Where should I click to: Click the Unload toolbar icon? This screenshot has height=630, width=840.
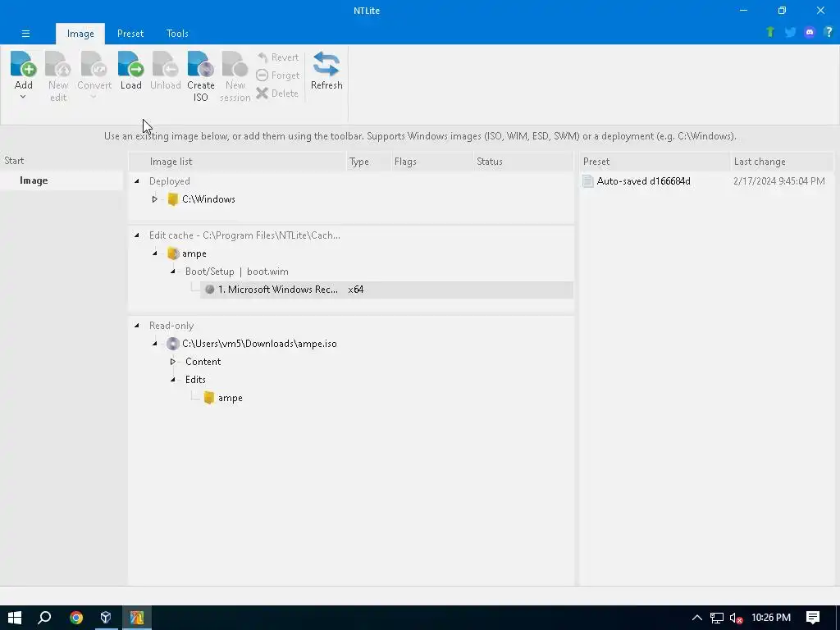166,64
